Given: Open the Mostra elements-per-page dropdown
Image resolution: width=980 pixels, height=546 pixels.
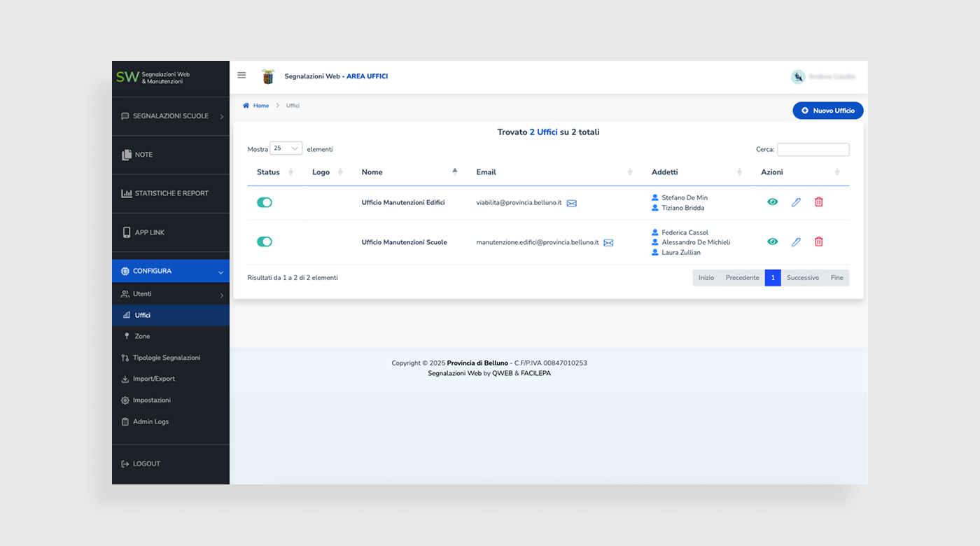Looking at the screenshot, I should [286, 148].
